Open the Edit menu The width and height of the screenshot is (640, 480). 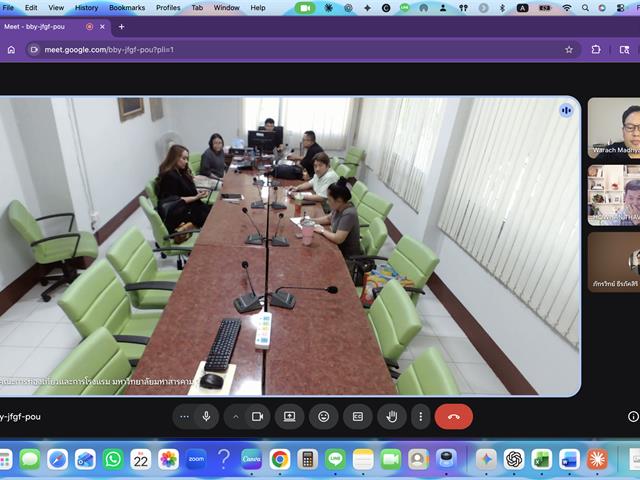pos(31,7)
